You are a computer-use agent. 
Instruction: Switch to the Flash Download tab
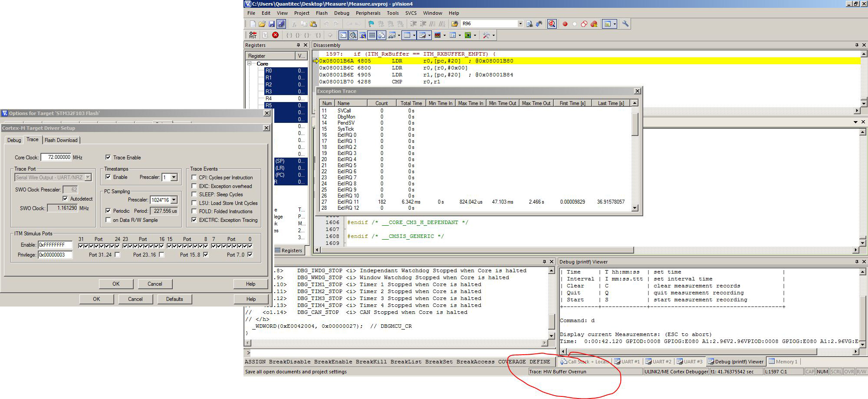pyautogui.click(x=61, y=140)
